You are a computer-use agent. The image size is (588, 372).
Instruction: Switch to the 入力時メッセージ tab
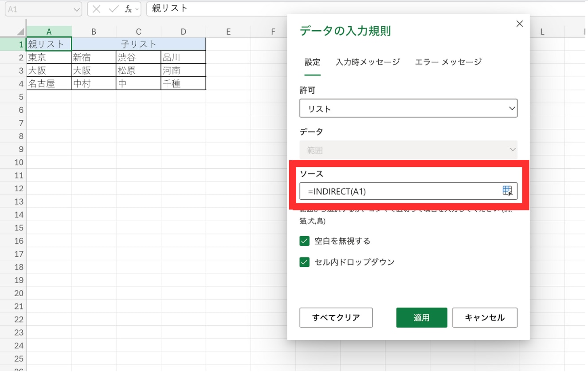click(x=368, y=62)
